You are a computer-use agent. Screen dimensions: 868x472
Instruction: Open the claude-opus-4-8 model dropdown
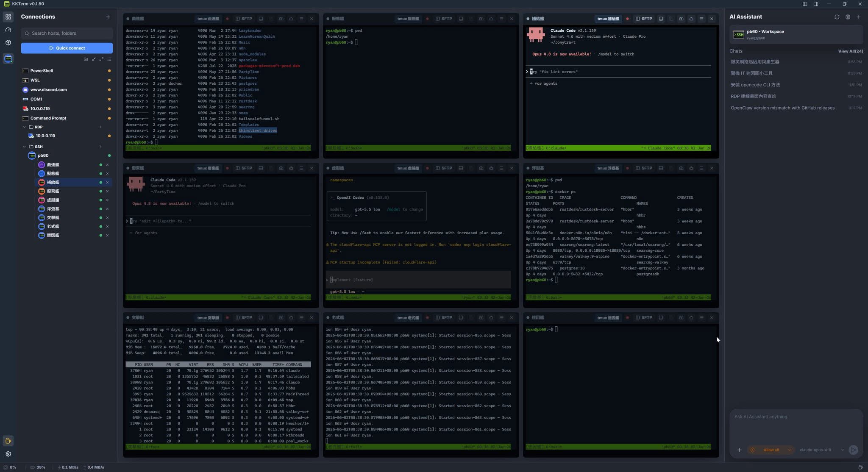point(821,450)
